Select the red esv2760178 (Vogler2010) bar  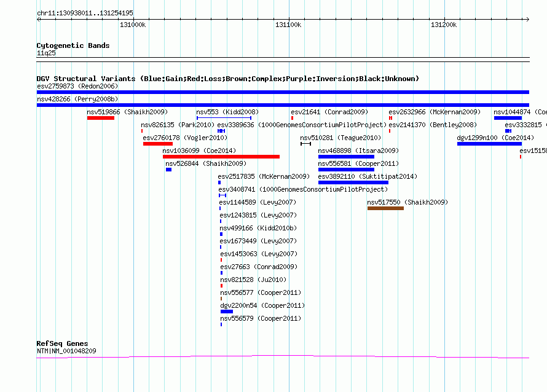coord(158,144)
